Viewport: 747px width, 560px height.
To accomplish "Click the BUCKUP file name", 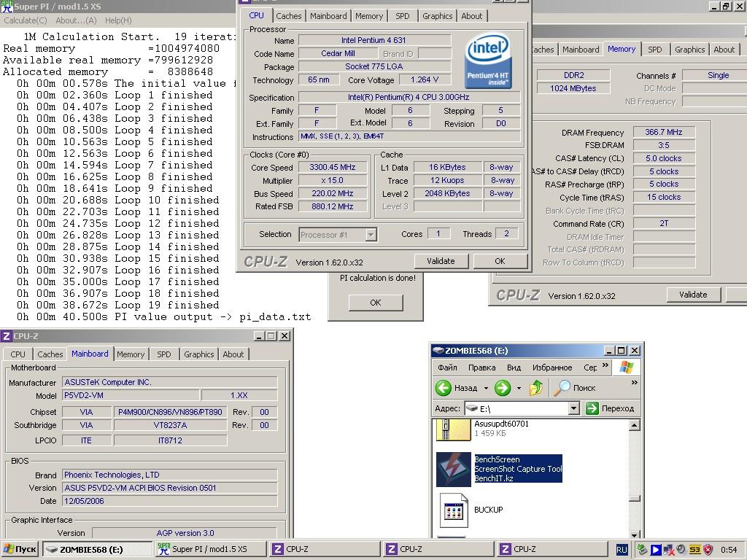I will 488,510.
